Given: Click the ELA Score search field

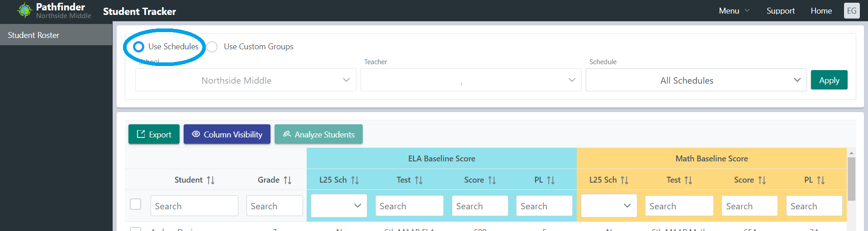Looking at the screenshot, I should coord(480,206).
